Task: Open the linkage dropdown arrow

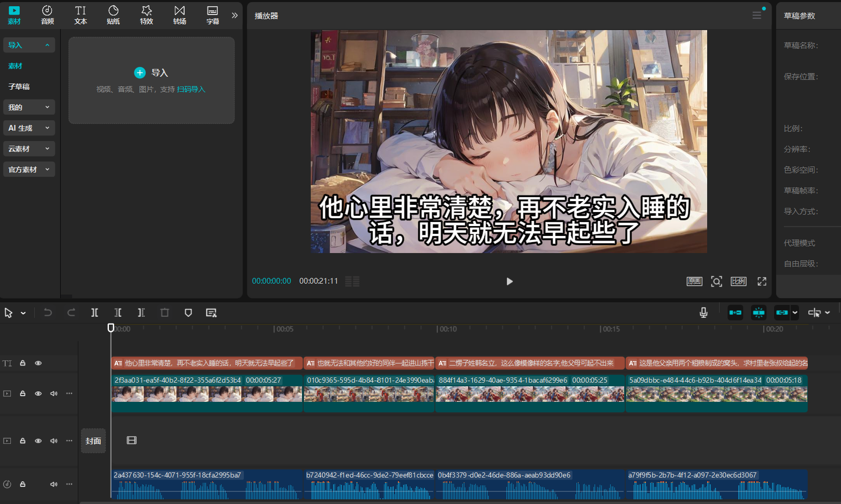Action: (x=795, y=312)
